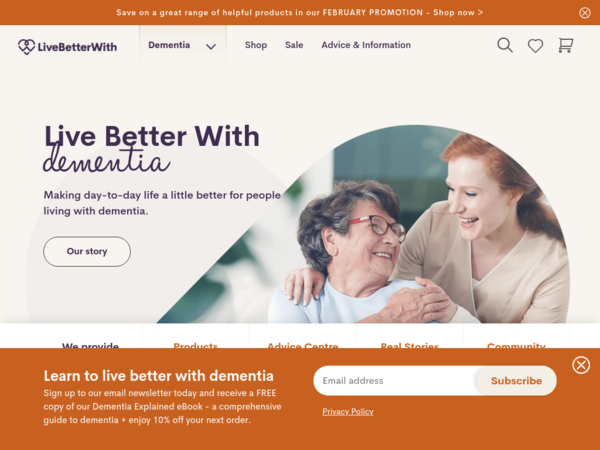
Task: Click the Our story button
Action: (87, 251)
